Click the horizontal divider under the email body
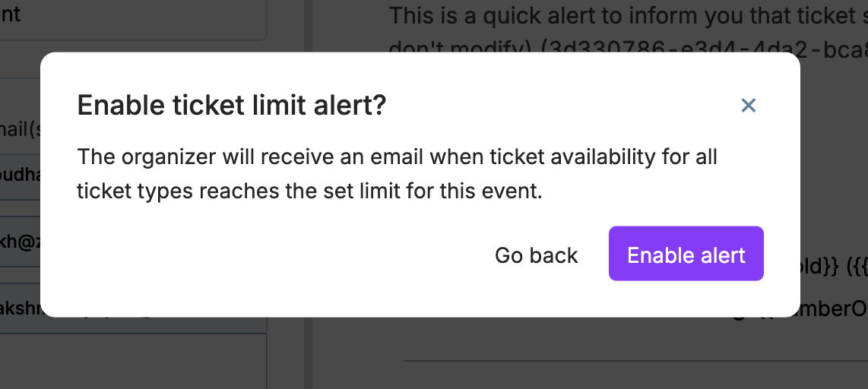Viewport: 868px width, 389px height. 631,361
